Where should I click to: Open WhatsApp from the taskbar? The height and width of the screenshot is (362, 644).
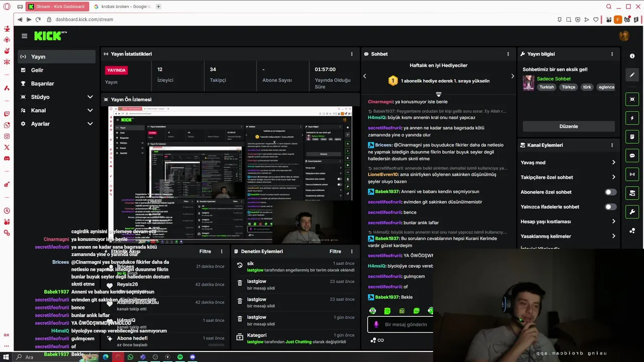[x=130, y=357]
